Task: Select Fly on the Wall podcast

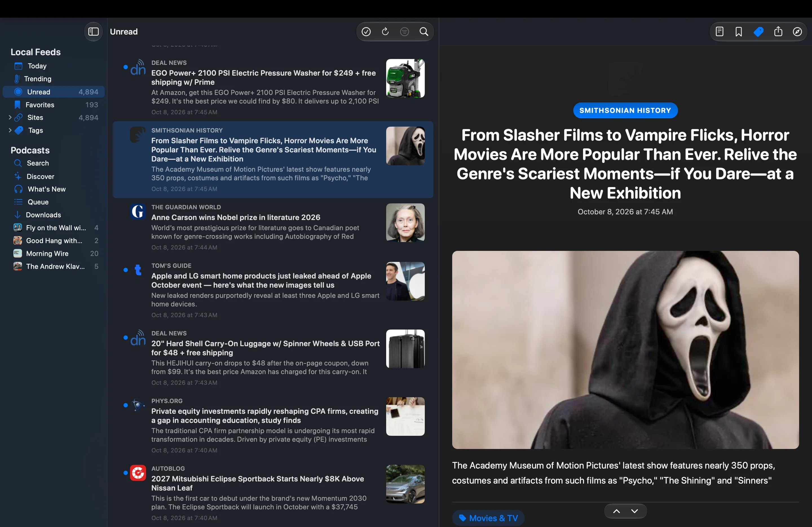Action: pos(54,227)
